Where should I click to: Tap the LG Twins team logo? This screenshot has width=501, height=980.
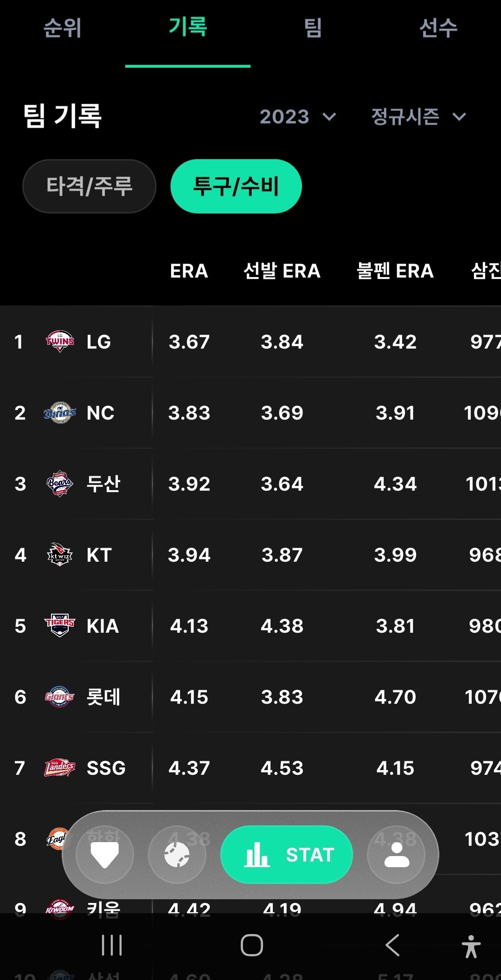(60, 342)
